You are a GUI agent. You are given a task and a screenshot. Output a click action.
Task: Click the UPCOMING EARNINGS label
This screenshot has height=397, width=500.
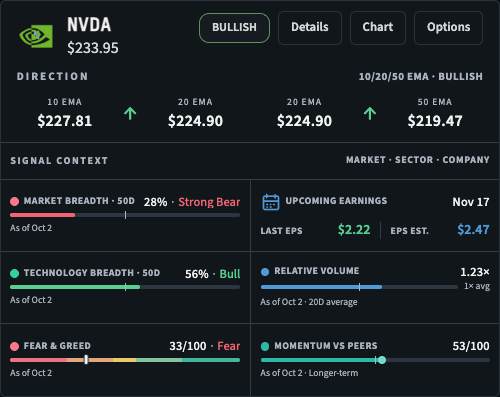click(x=336, y=201)
